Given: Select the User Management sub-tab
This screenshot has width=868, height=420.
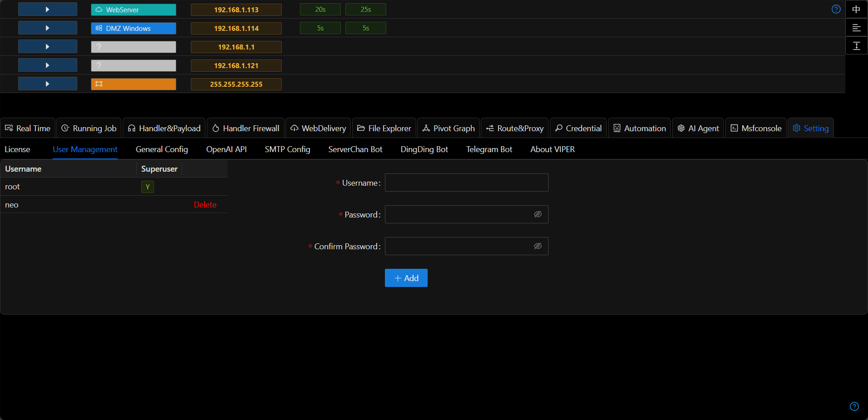Looking at the screenshot, I should pyautogui.click(x=85, y=149).
